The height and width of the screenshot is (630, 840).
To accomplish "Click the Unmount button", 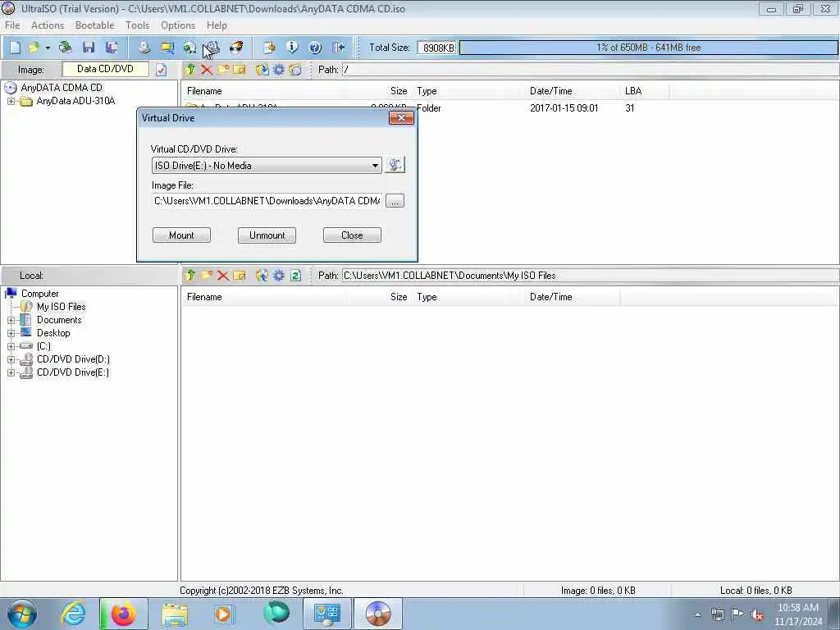I will coord(267,235).
